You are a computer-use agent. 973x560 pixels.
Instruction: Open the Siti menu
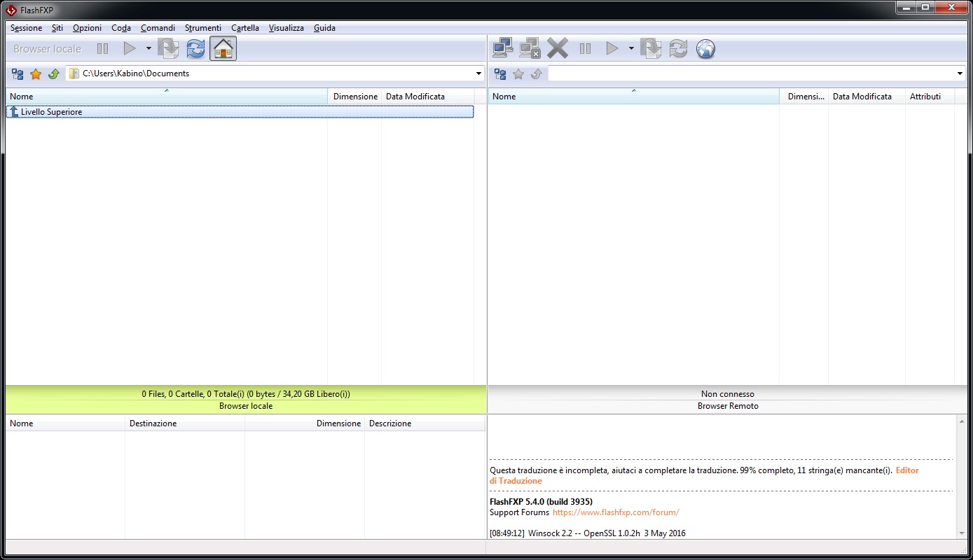(x=57, y=28)
